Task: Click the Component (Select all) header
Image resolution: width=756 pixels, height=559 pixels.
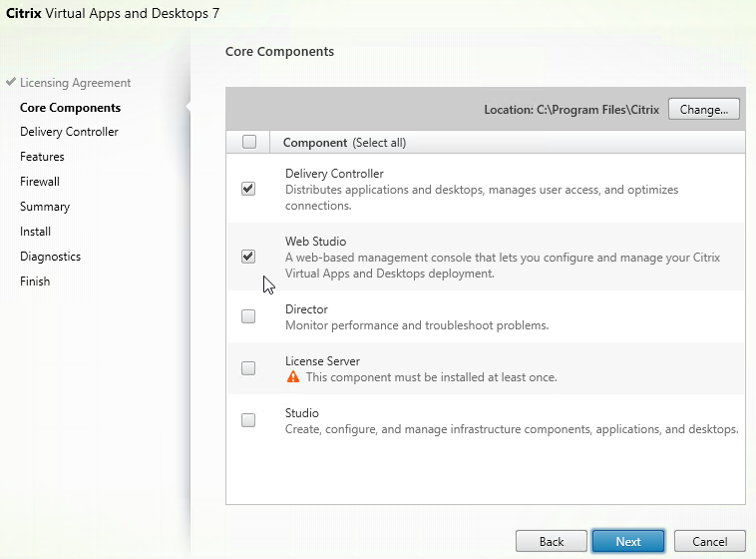Action: 345,143
